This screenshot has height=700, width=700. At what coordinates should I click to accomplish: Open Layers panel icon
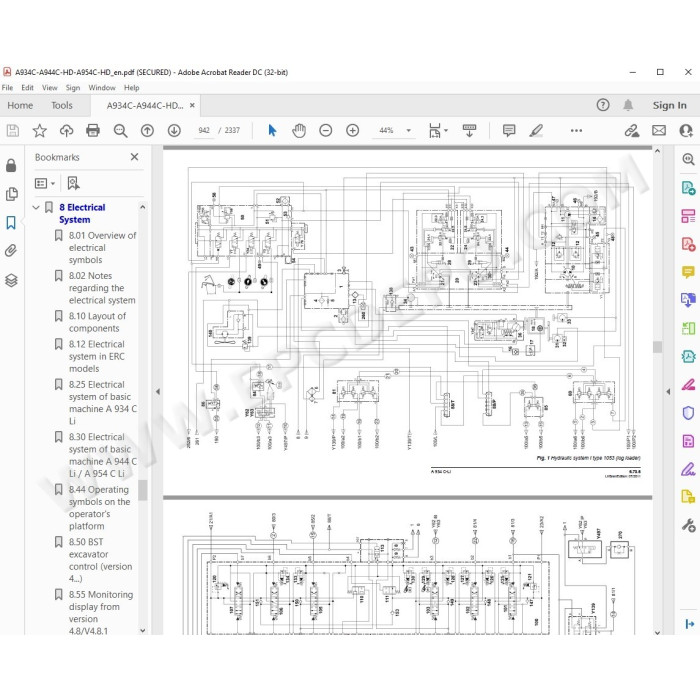click(11, 280)
